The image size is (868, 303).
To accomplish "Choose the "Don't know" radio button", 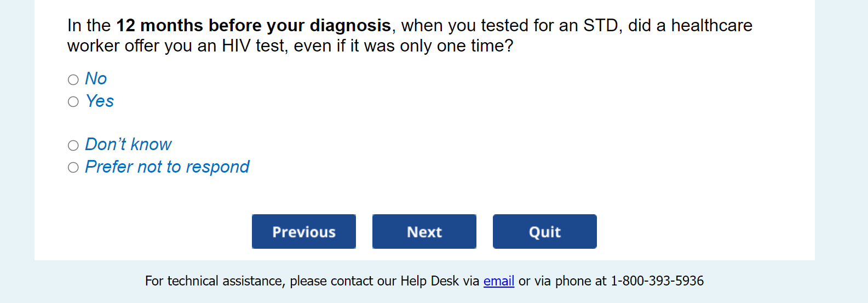I will point(73,145).
